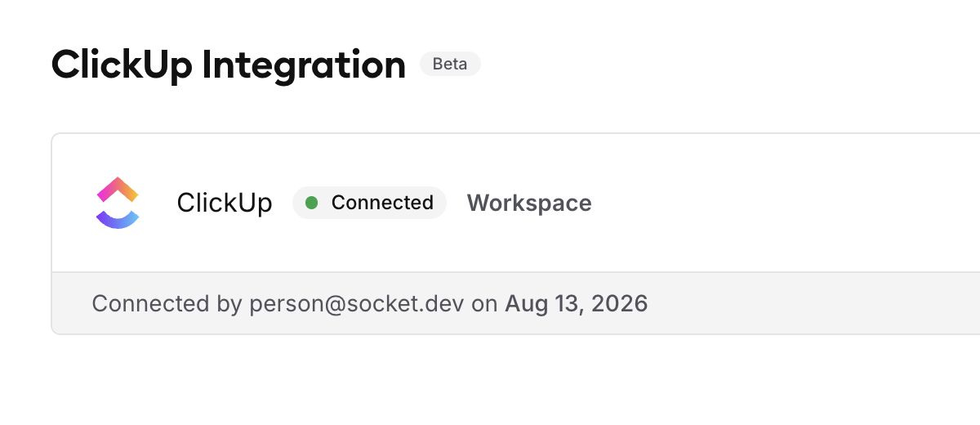Click the word on before the date
The height and width of the screenshot is (425, 980).
pos(484,305)
